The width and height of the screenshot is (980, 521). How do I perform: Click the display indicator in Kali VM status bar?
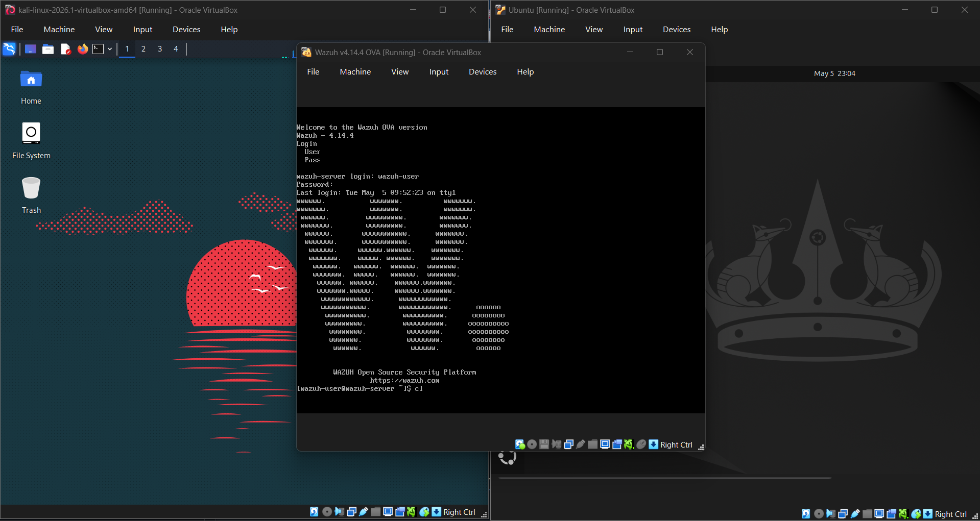388,512
